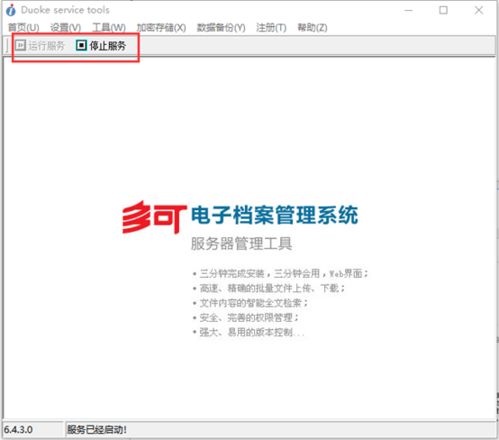This screenshot has height=440, width=499.
Task: Click the 运行服务 button label
Action: pyautogui.click(x=46, y=46)
